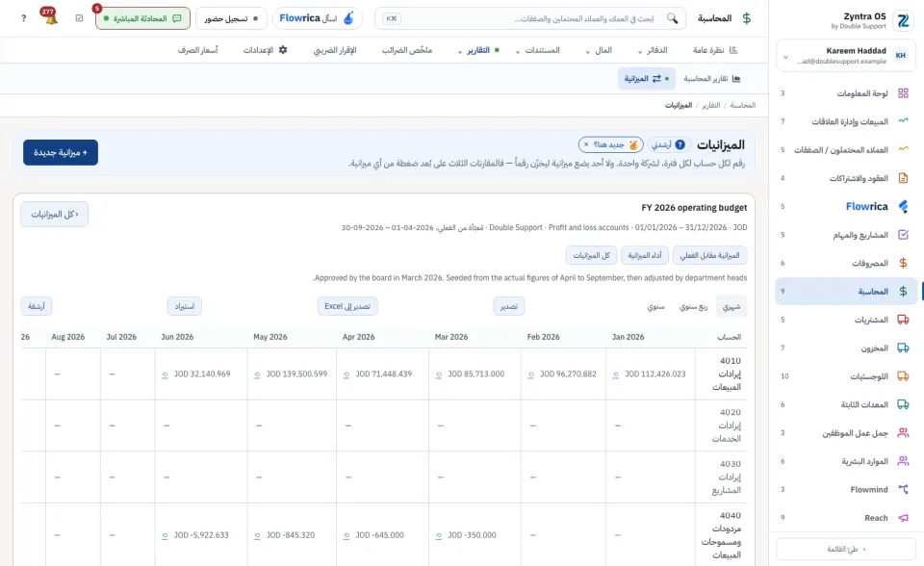Dismiss the جديد هنا؟ chip
The width and height of the screenshot is (924, 566).
tap(586, 144)
